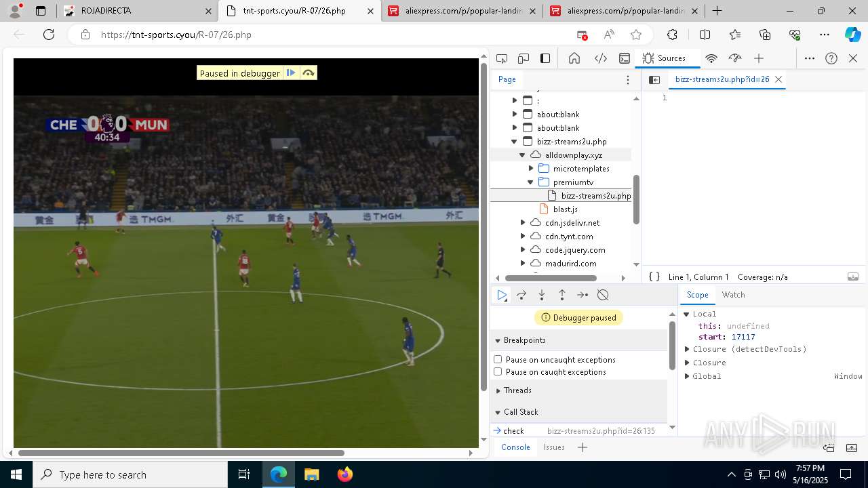Resume script execution in debugger toolbar
The width and height of the screenshot is (868, 488).
(502, 295)
